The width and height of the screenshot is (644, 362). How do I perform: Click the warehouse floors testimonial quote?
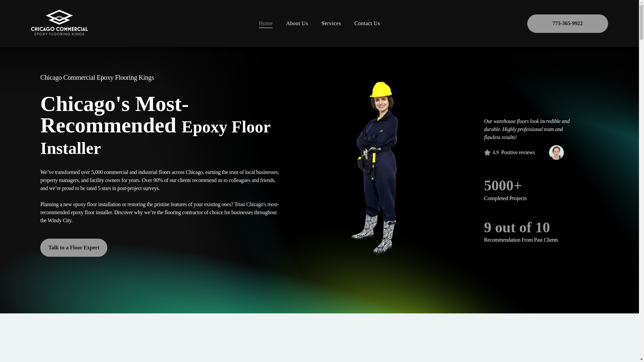coord(527,129)
